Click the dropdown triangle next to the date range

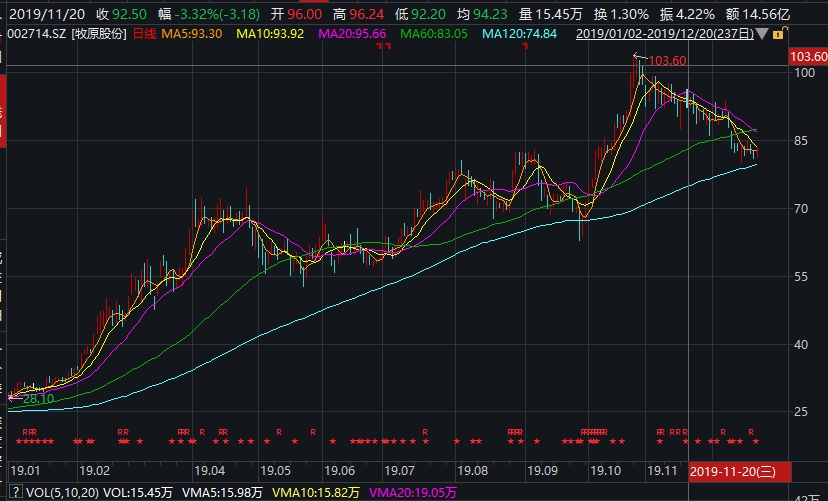click(x=764, y=34)
